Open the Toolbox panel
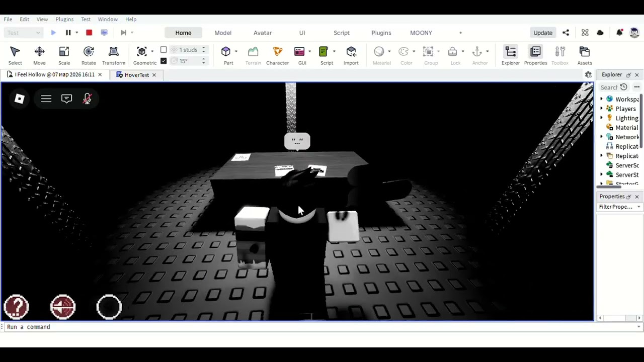Image resolution: width=644 pixels, height=362 pixels. coord(560,55)
